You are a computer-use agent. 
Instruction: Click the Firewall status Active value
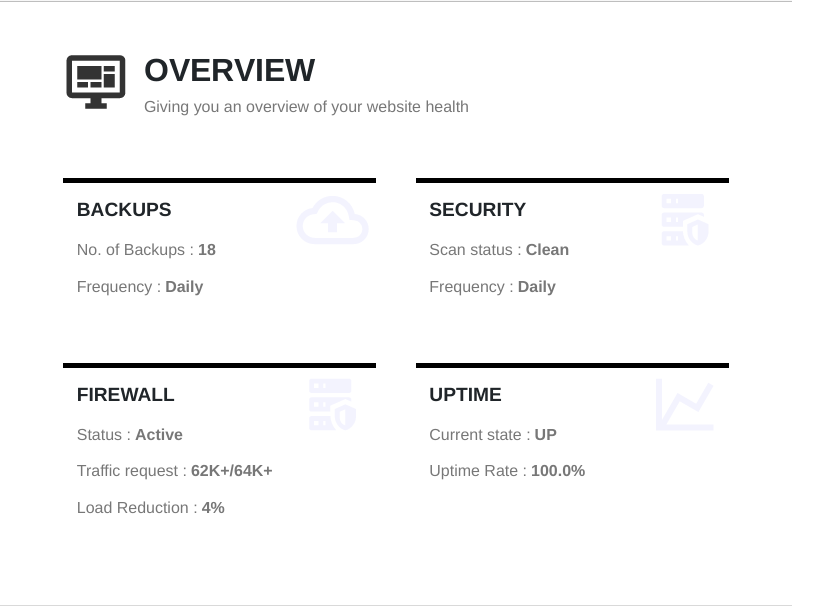(x=159, y=435)
